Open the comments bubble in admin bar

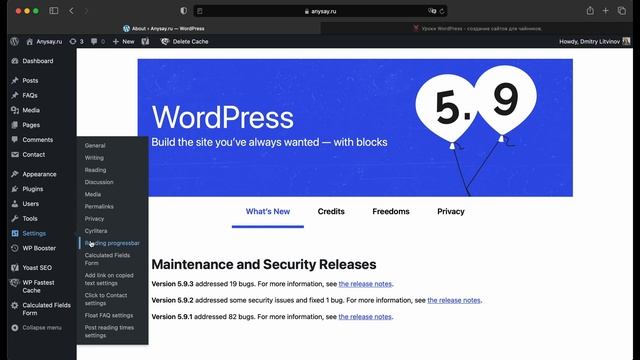click(98, 41)
